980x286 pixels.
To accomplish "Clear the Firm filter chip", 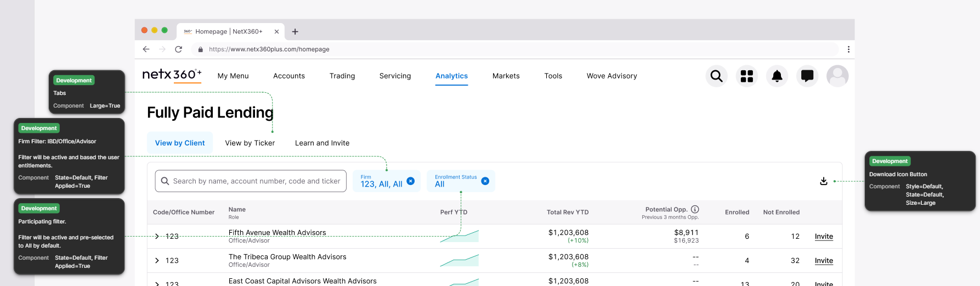I will (x=410, y=181).
